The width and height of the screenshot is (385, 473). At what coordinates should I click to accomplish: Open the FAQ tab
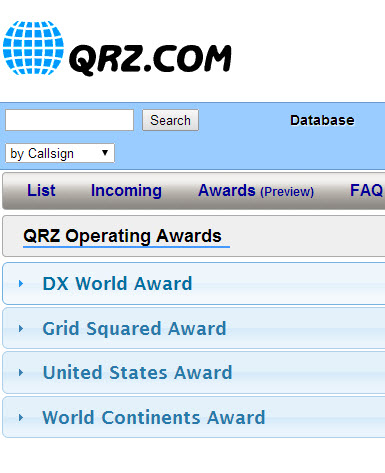point(366,190)
